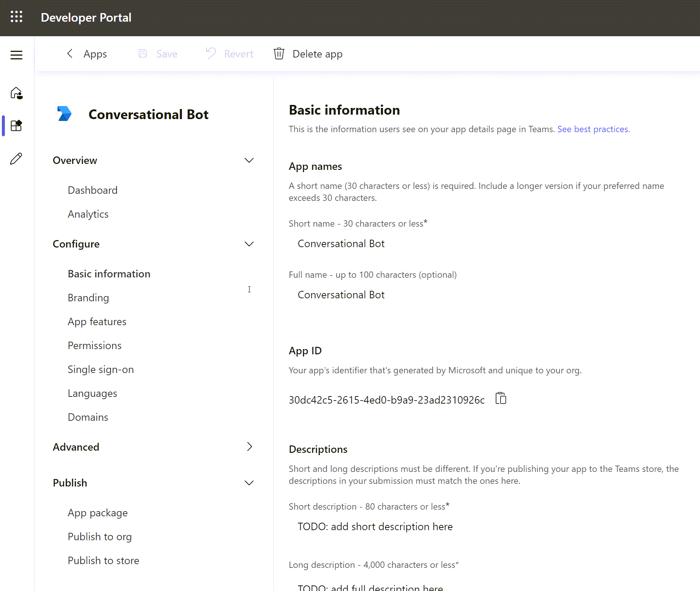700x591 pixels.
Task: Click the Conversational Bot app title
Action: pos(148,114)
